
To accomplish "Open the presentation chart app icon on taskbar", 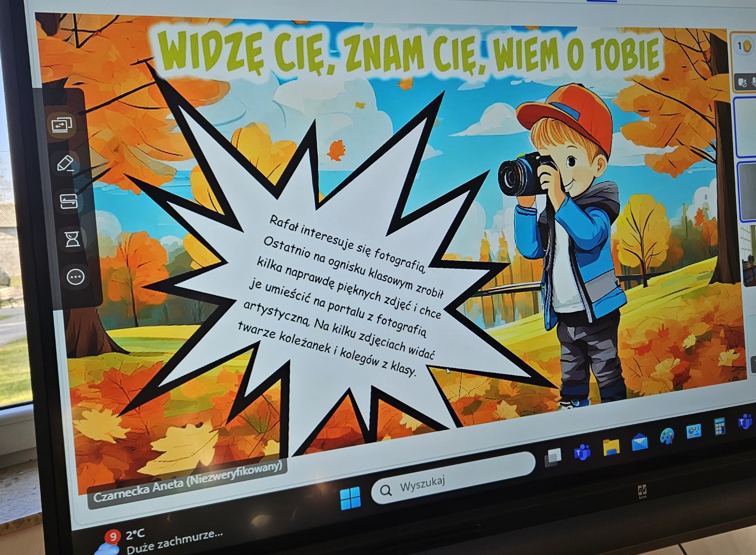I will pyautogui.click(x=693, y=431).
